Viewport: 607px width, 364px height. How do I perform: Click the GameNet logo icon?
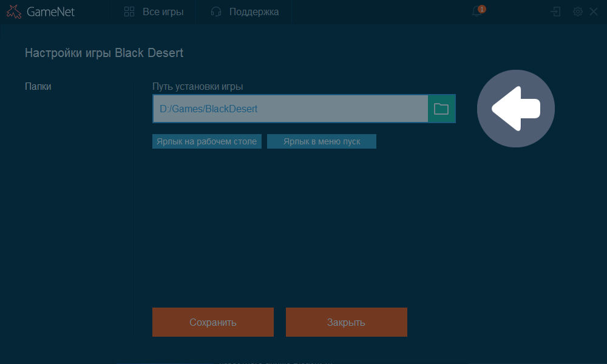point(14,12)
